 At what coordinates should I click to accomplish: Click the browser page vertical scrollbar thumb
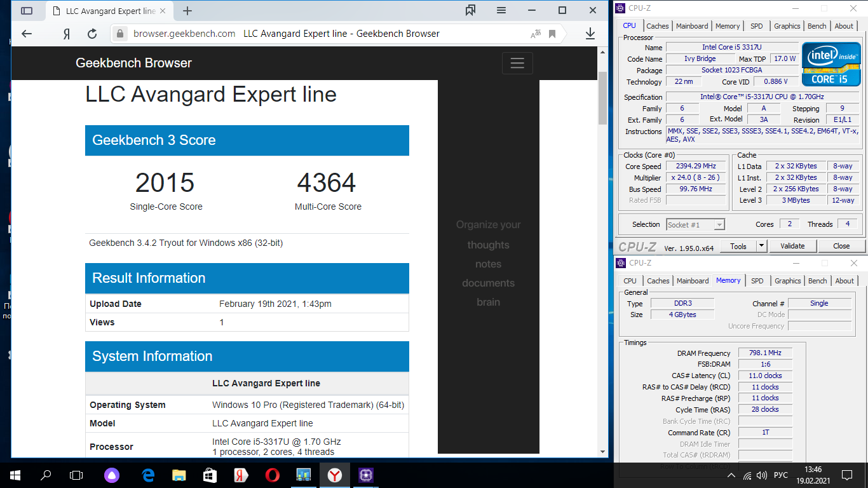[x=603, y=98]
